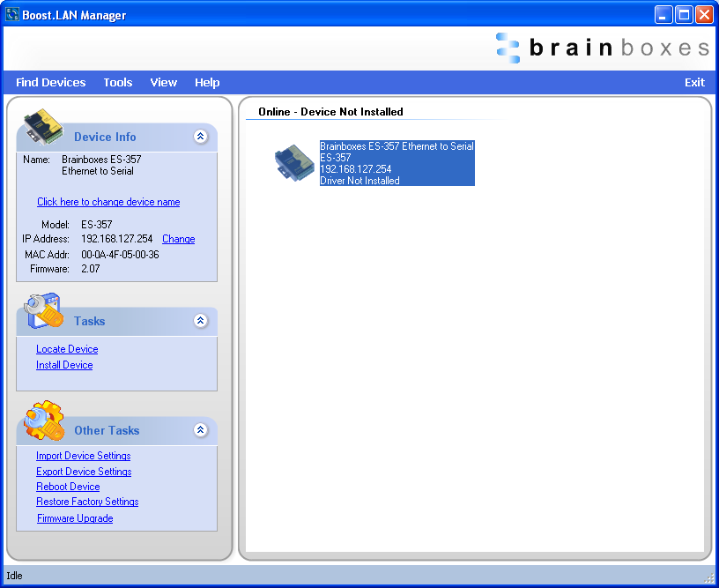Click the magnifying glass Tasks panel icon

(x=42, y=313)
